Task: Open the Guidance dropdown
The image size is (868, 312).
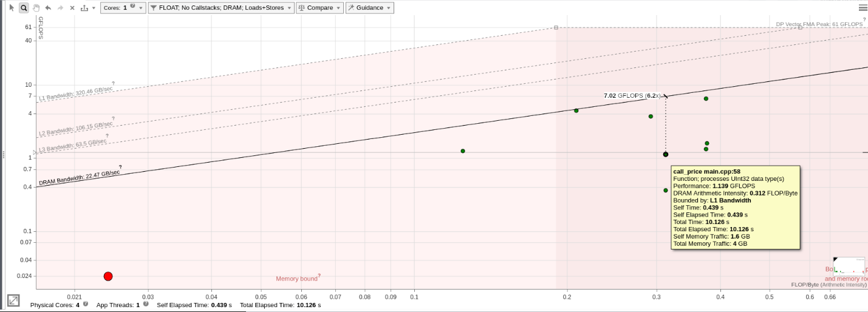Action: click(x=369, y=8)
